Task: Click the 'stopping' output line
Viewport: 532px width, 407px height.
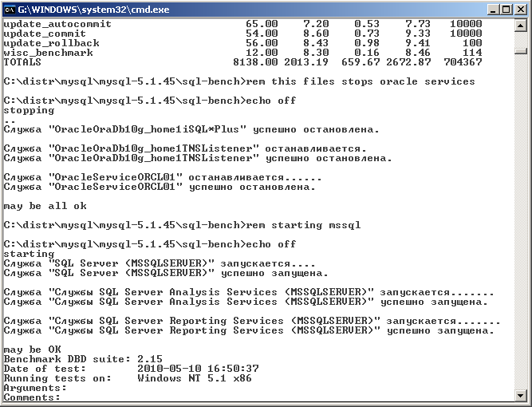Action: click(29, 110)
